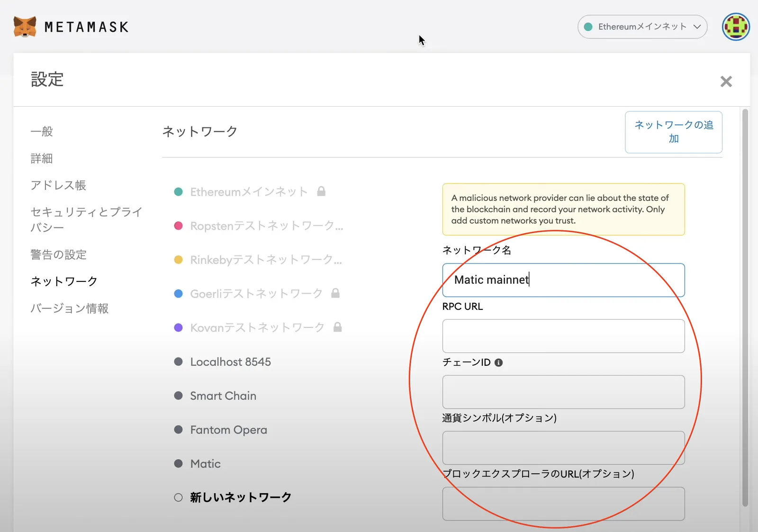The image size is (758, 532).
Task: Click lock icon next to Kovan network
Action: coord(337,327)
